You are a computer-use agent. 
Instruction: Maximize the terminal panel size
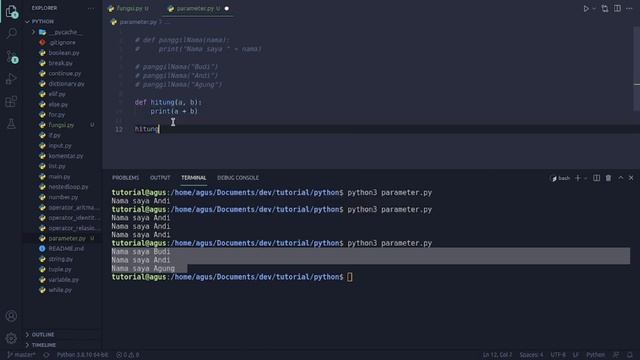[620, 178]
